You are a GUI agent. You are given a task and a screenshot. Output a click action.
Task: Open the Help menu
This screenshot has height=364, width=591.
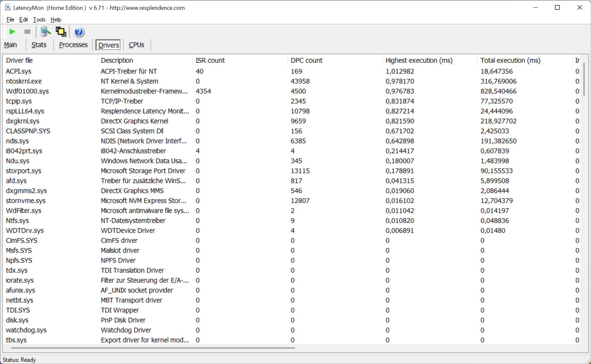coord(56,20)
